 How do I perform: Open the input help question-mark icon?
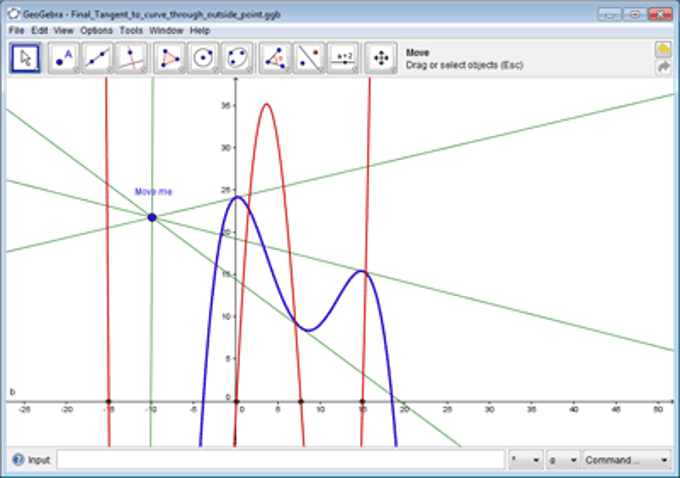pyautogui.click(x=18, y=459)
